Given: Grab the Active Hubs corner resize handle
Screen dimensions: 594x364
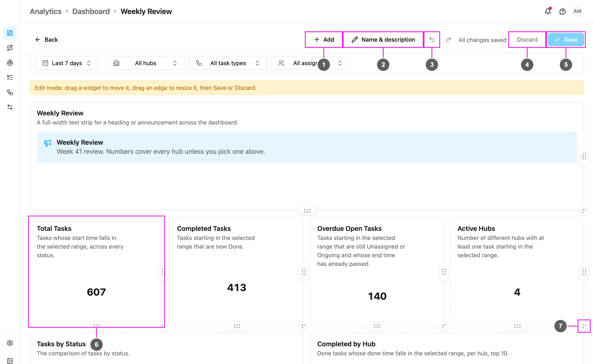Looking at the screenshot, I should [x=584, y=326].
